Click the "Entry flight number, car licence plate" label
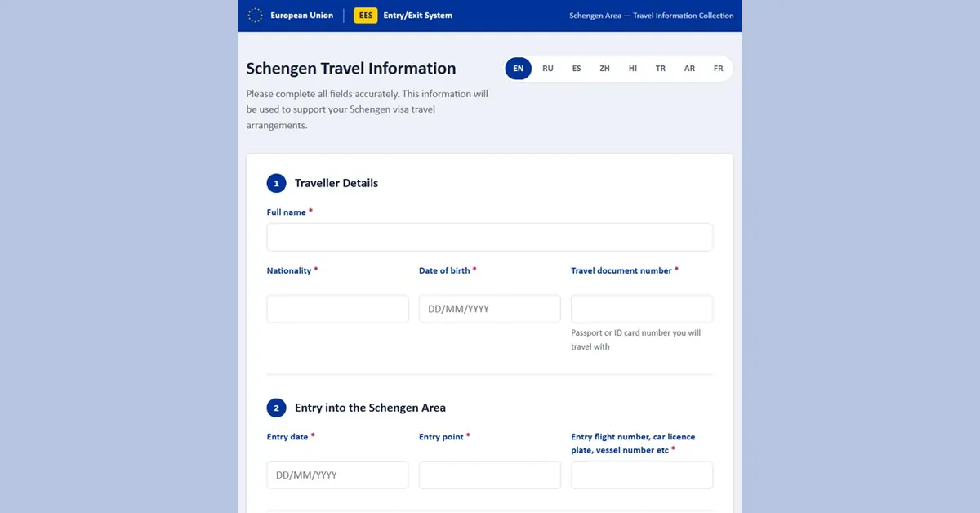 point(633,444)
